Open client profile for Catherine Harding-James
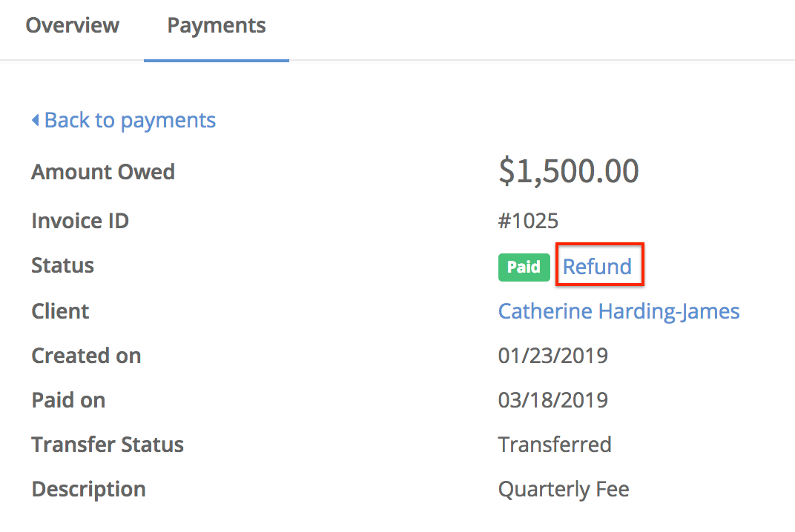Screen dimensions: 795x532 point(618,310)
